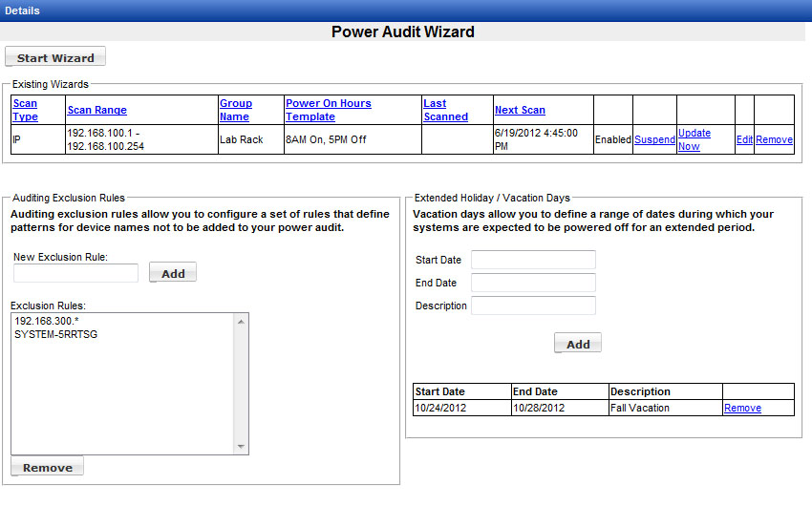Remove the selected exclusion rule

click(x=48, y=467)
